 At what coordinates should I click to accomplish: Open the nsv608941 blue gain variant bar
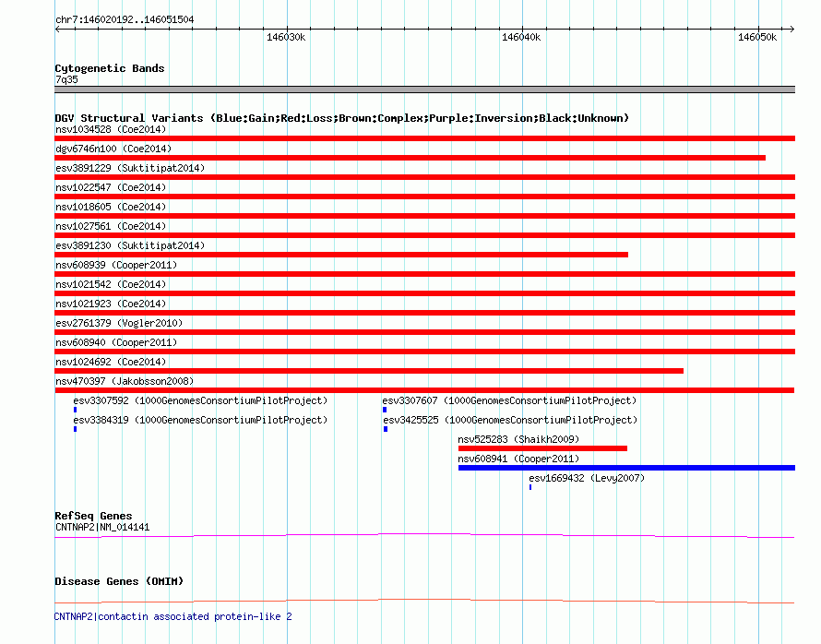click(x=626, y=468)
